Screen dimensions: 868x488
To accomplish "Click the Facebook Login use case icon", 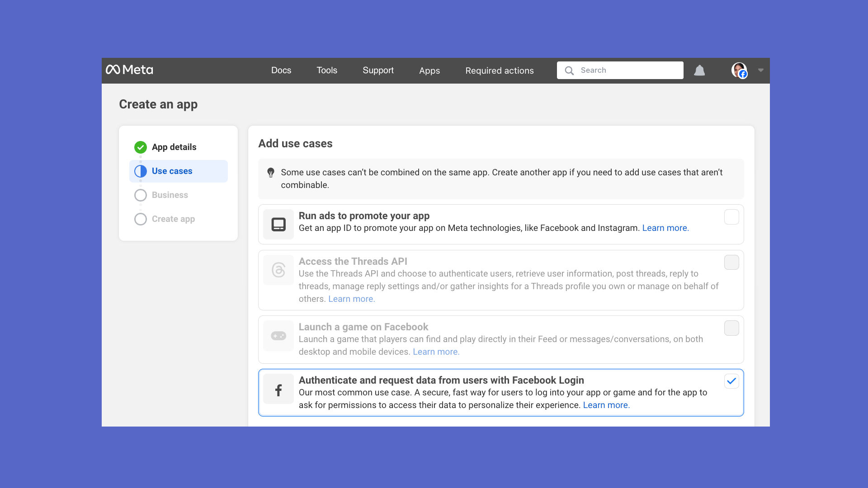I will click(278, 389).
